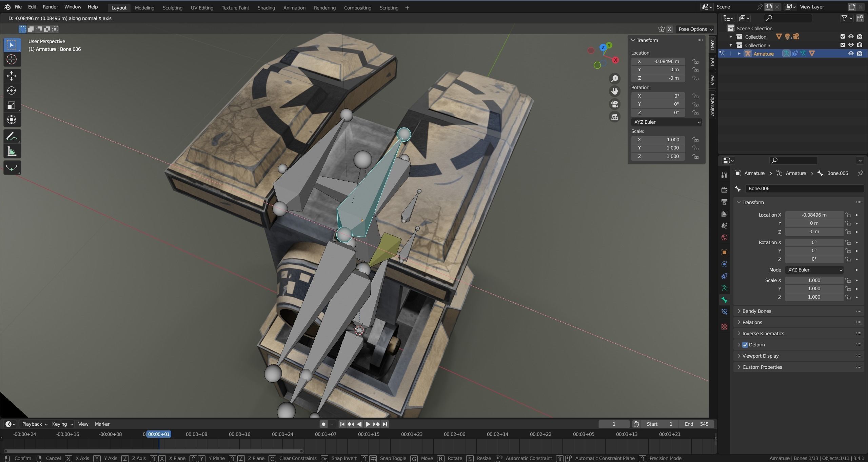Lock Scale Z in properties Transform
This screenshot has height=462, width=868.
pos(848,297)
